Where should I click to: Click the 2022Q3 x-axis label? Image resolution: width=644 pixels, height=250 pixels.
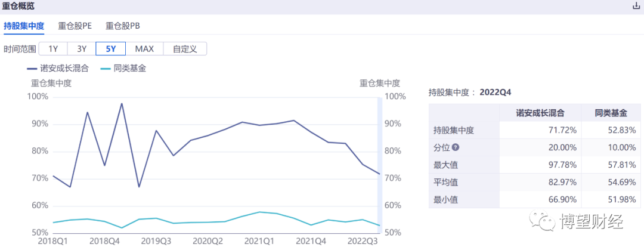pos(363,240)
